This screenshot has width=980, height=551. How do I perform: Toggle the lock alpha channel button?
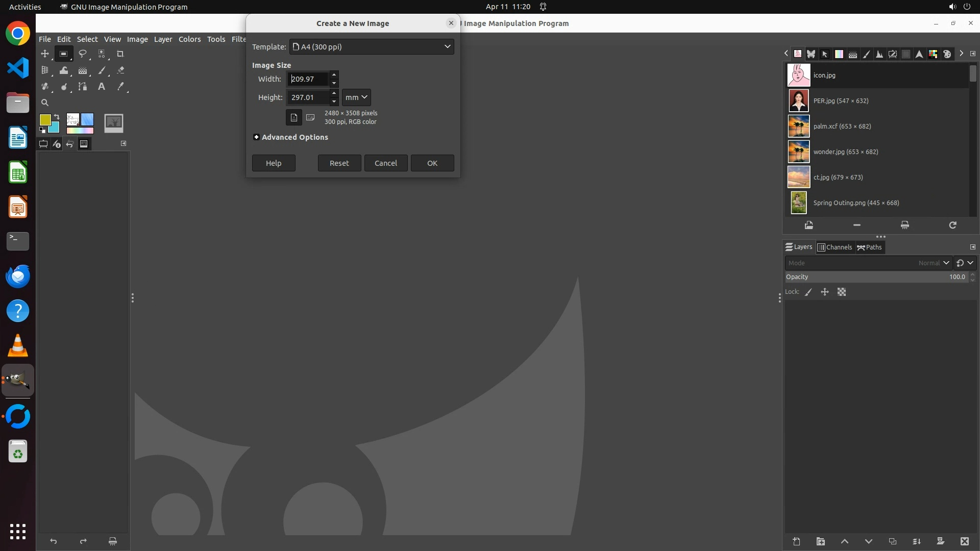(842, 292)
